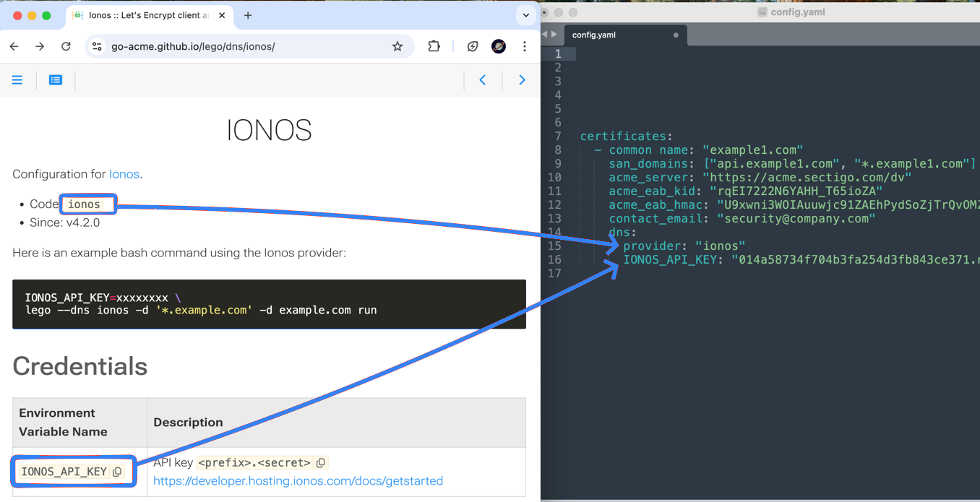Click the IONOS page title
980x502 pixels.
click(x=269, y=130)
